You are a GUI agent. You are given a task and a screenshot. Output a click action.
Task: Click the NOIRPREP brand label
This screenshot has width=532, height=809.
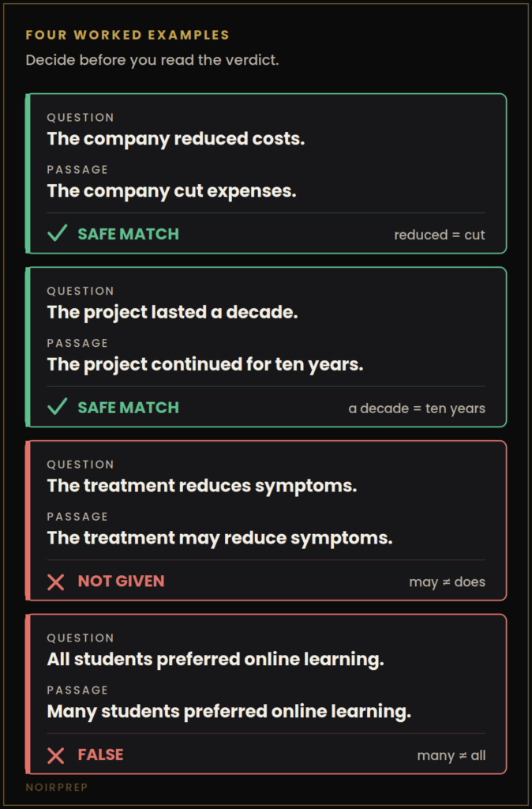point(57,788)
